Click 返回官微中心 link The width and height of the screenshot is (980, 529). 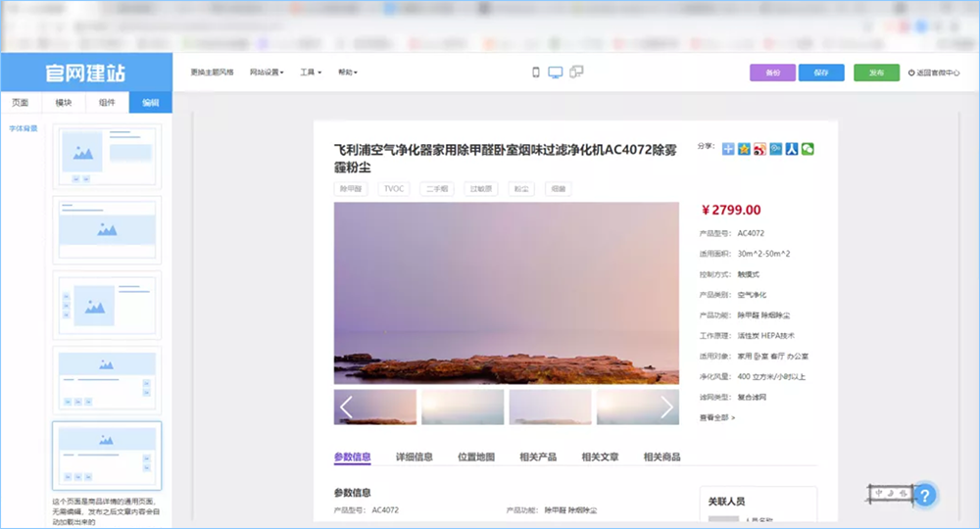(x=934, y=72)
